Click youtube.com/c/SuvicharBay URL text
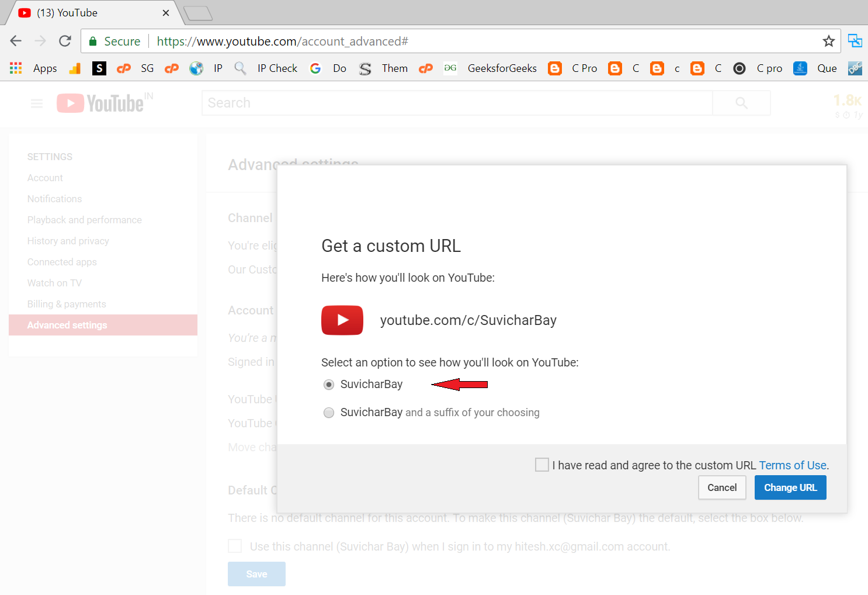The height and width of the screenshot is (595, 868). 468,320
